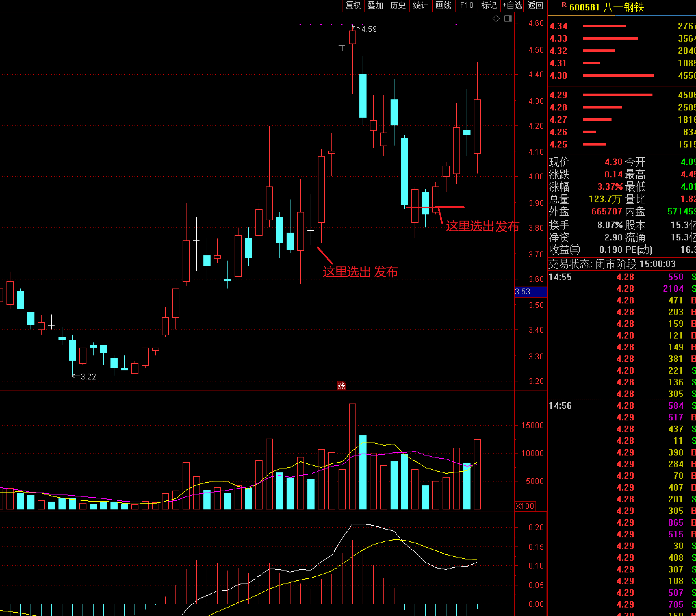Click the 4.59 high price label
696x616 pixels.
click(369, 29)
